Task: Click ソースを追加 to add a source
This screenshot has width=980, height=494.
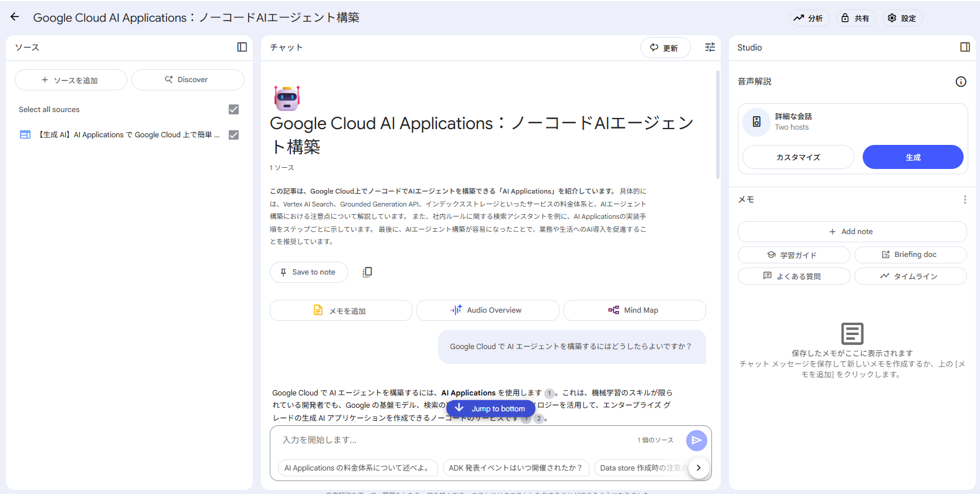Action: 70,80
